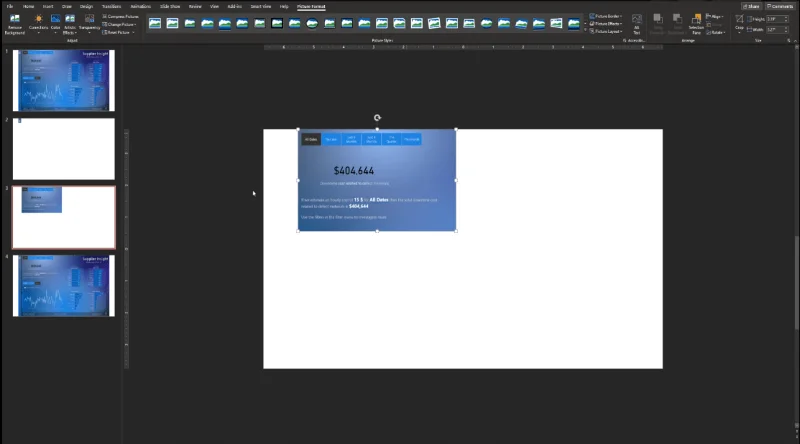Open the Transparency options
Screen dimensions: 800x444
[x=89, y=24]
